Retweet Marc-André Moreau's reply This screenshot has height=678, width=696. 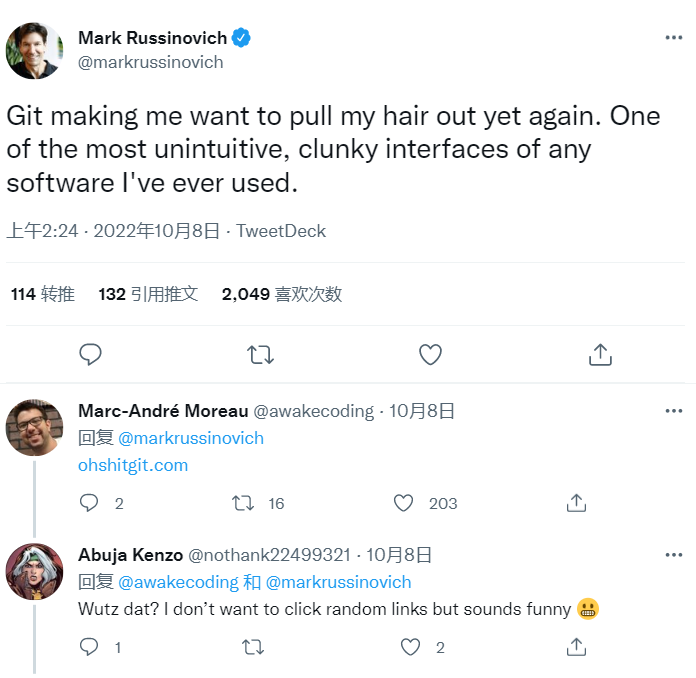click(x=242, y=503)
